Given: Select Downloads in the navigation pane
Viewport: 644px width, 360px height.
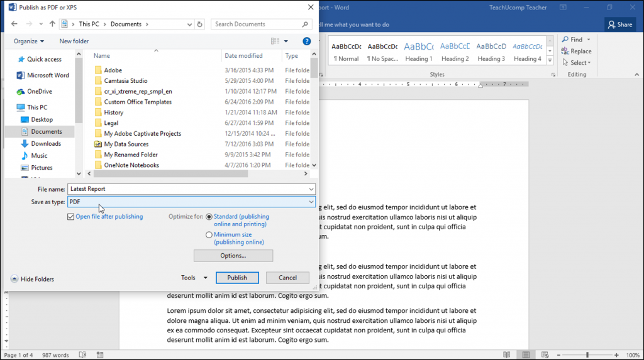Looking at the screenshot, I should coord(46,144).
